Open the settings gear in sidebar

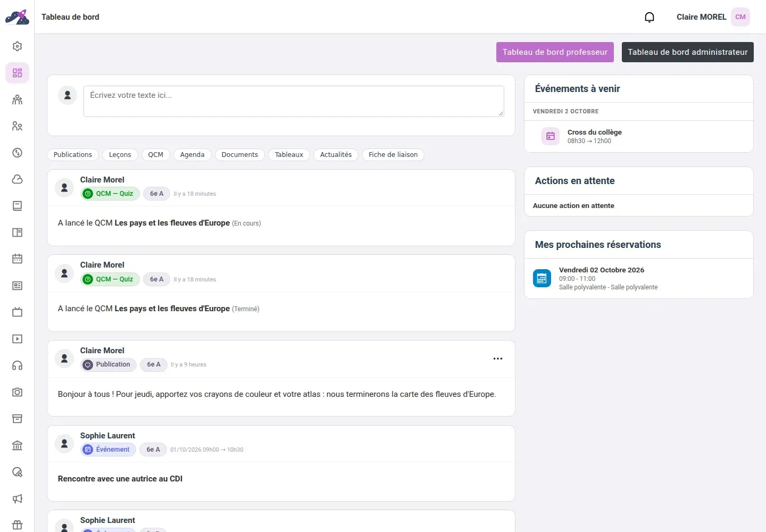[x=17, y=46]
